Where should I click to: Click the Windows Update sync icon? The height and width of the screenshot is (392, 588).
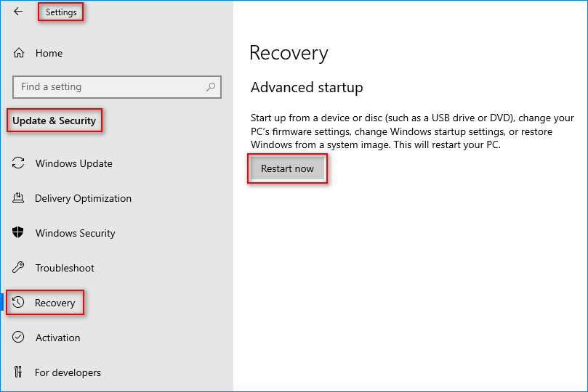point(18,163)
